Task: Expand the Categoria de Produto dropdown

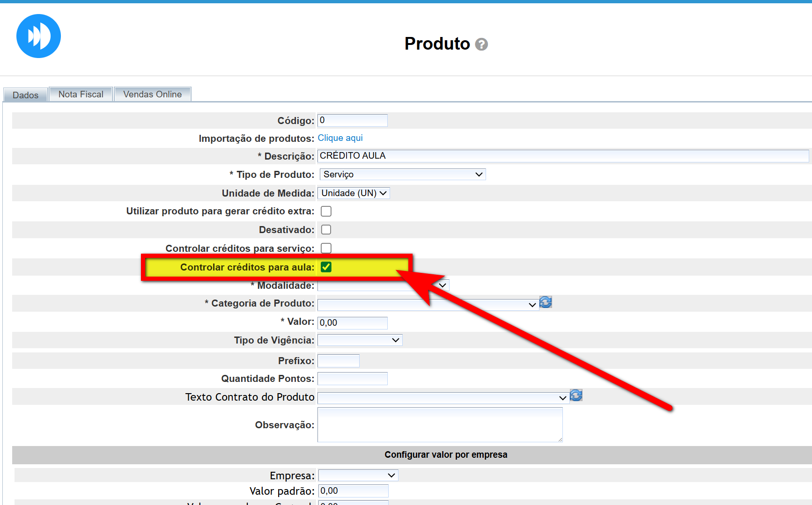Action: coord(428,305)
